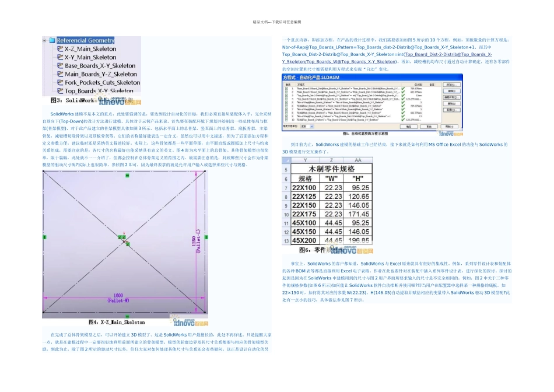Click sketch icon of Base_Boards_X-Y_Skeleton
The image size is (554, 392).
[x=60, y=66]
